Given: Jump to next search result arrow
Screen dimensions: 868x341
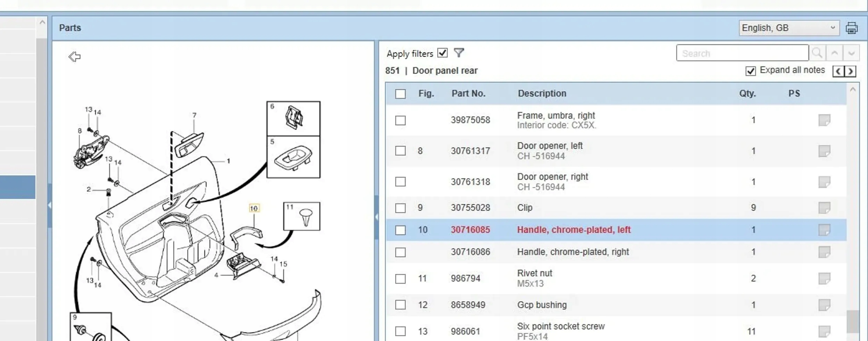Looking at the screenshot, I should coord(851,53).
